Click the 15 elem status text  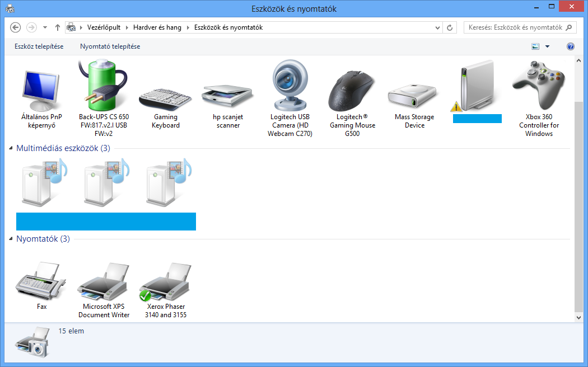click(71, 331)
